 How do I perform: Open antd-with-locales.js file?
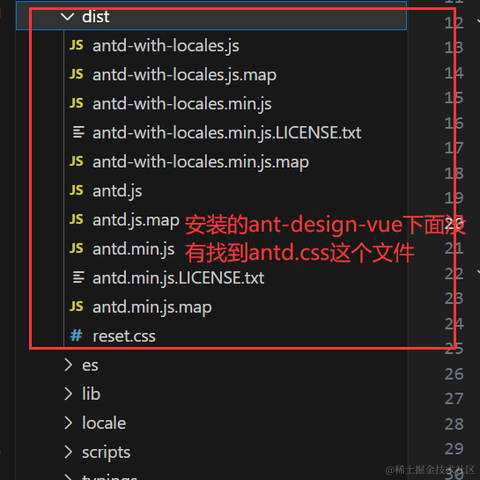pos(166,46)
